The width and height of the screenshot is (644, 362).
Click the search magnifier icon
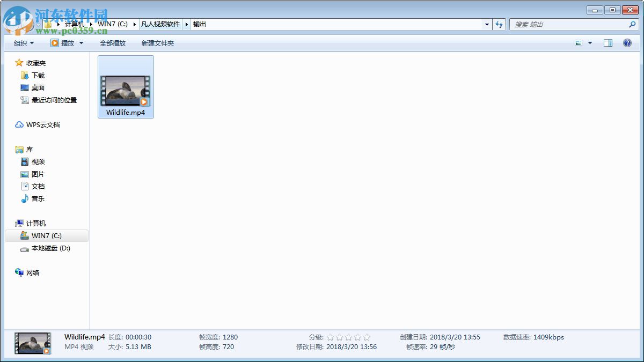632,25
